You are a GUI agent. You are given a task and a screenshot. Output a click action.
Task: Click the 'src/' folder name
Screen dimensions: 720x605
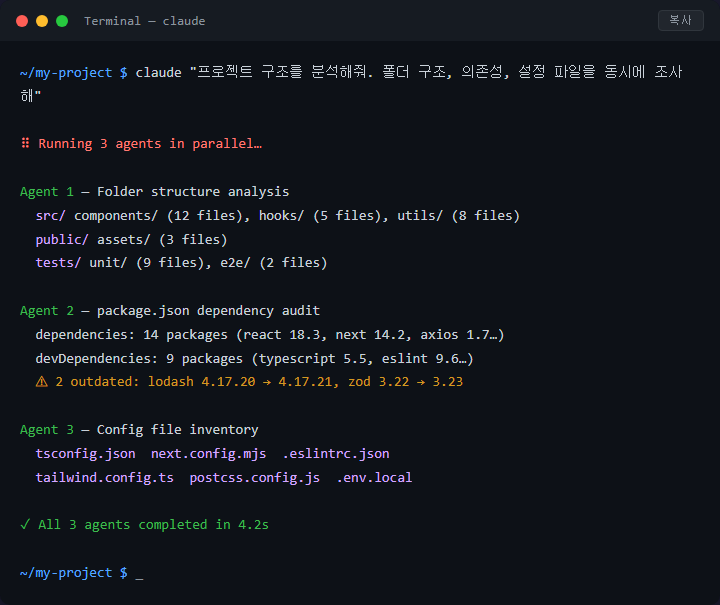pyautogui.click(x=51, y=215)
